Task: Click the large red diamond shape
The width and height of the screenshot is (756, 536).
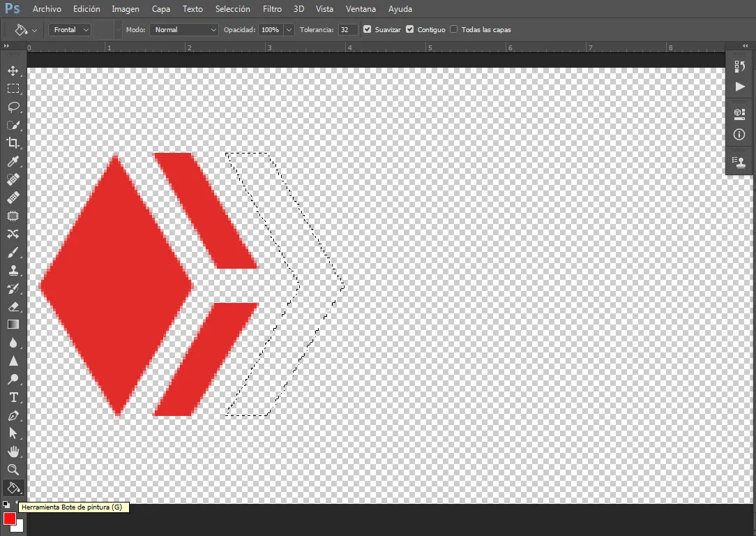Action: coord(116,285)
